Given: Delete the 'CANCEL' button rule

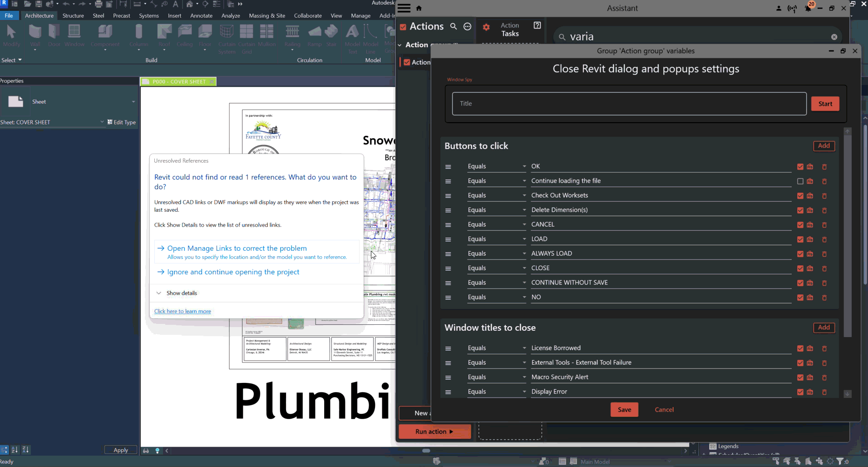Looking at the screenshot, I should coord(824,225).
